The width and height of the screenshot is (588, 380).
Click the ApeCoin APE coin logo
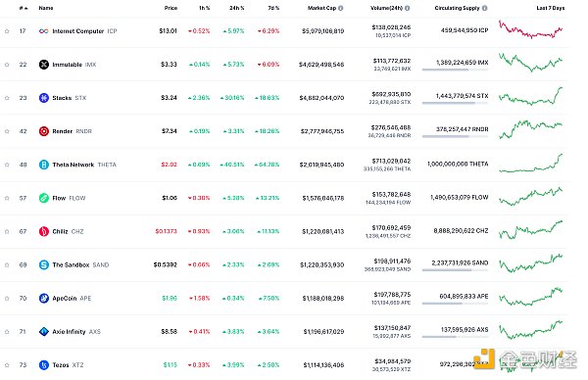tap(44, 299)
